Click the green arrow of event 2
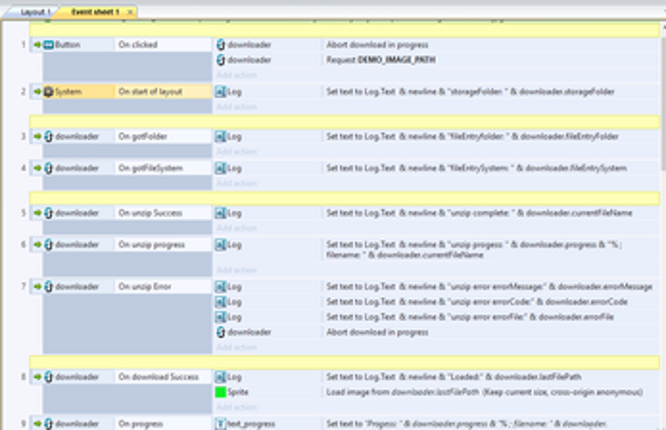666x430 pixels. (x=38, y=92)
